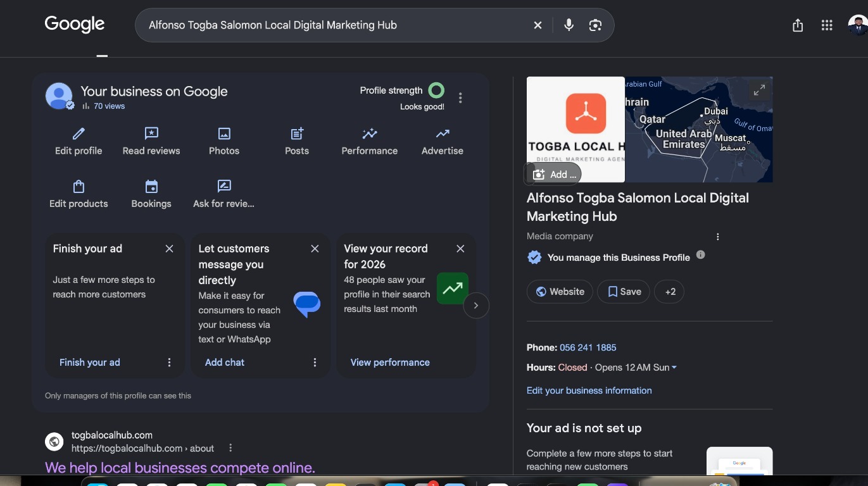Open more options for Your business on Google
Screen dimensions: 868x486
[460, 97]
